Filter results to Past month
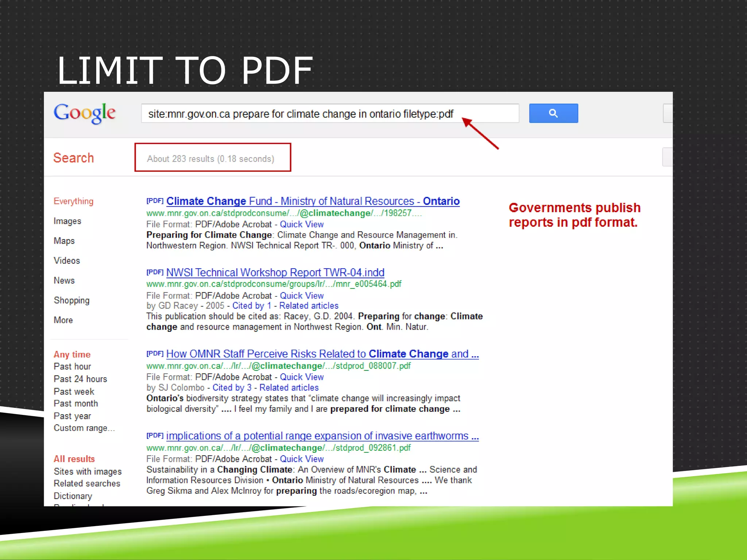 pos(76,403)
